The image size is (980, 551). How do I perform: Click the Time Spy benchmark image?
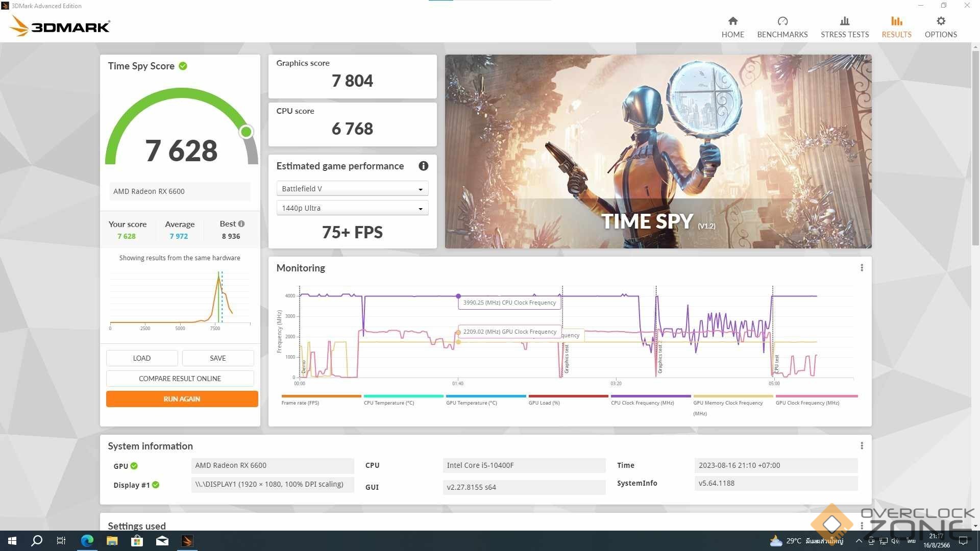658,152
